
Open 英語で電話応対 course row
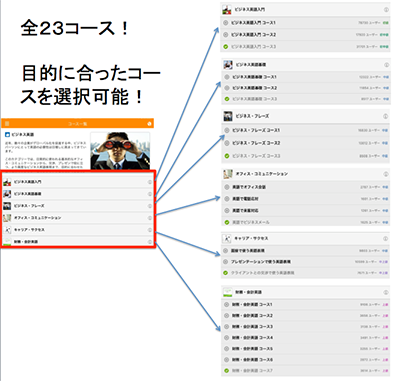(306, 199)
